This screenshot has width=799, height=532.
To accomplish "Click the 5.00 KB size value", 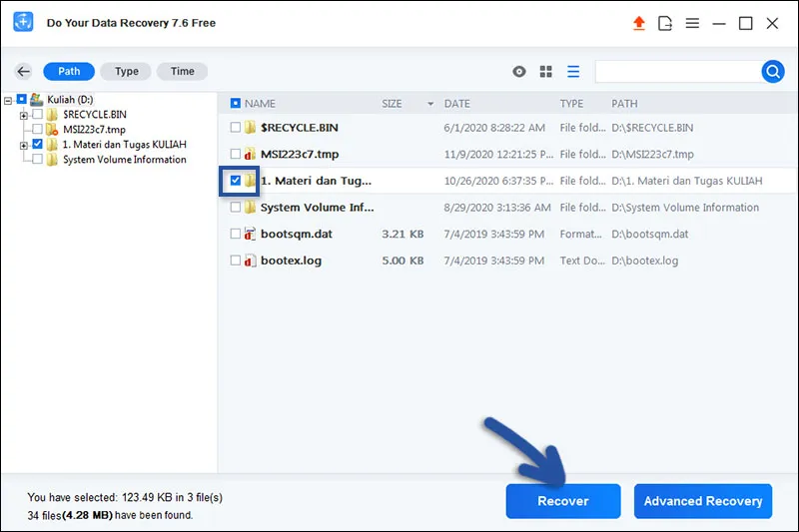I will point(403,261).
